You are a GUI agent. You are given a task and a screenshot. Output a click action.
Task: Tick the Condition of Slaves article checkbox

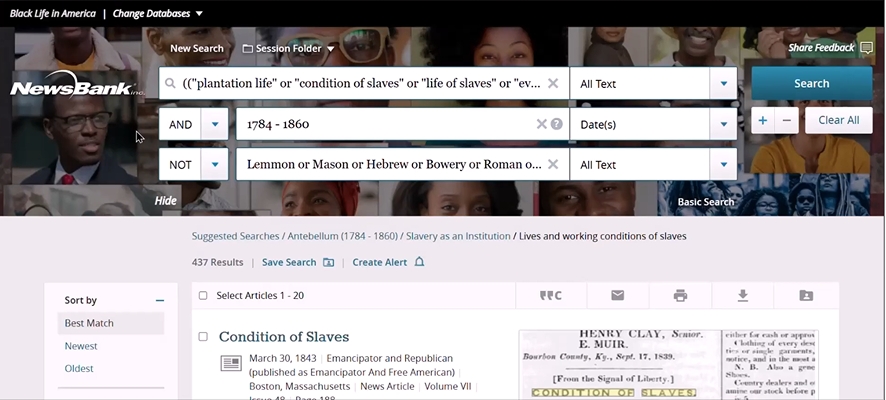[203, 337]
